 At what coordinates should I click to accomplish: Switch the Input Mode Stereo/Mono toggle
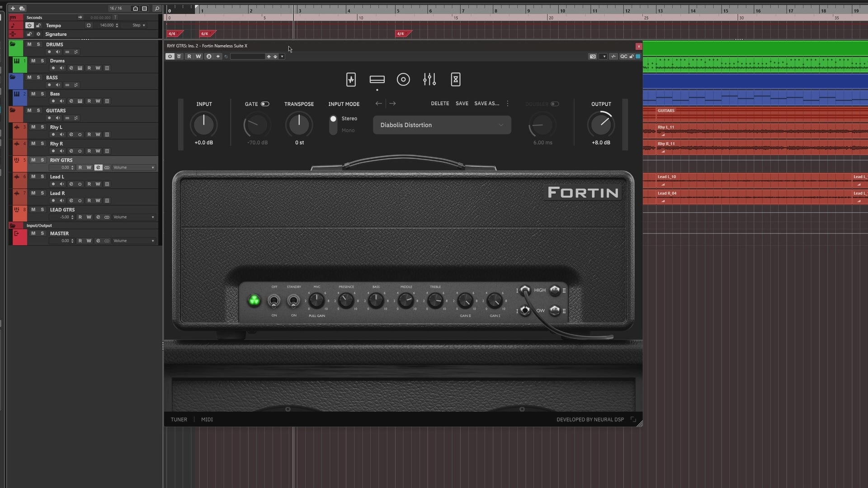click(333, 124)
